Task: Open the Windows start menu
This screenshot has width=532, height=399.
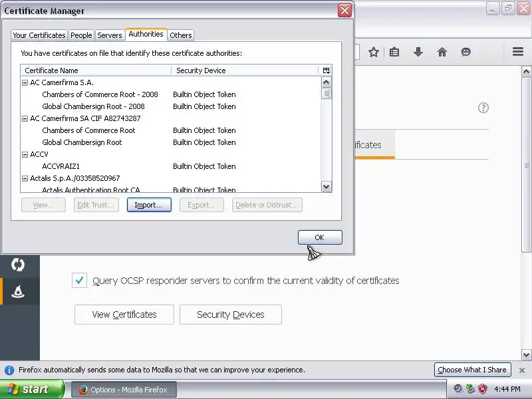Action: point(31,389)
